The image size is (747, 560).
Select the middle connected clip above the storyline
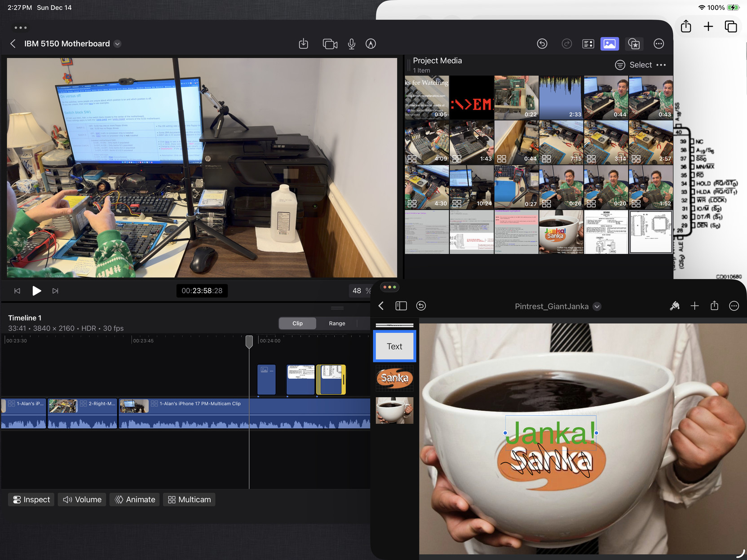coord(301,380)
